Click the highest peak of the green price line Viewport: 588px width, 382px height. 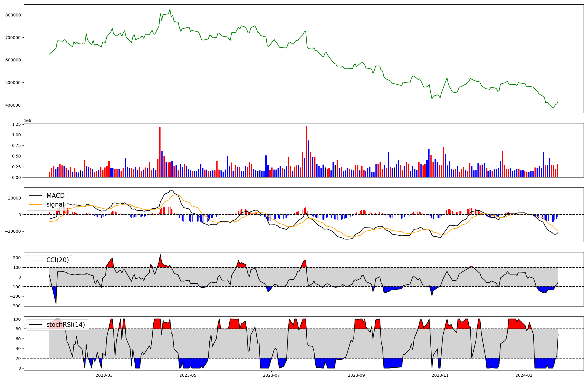(x=170, y=9)
